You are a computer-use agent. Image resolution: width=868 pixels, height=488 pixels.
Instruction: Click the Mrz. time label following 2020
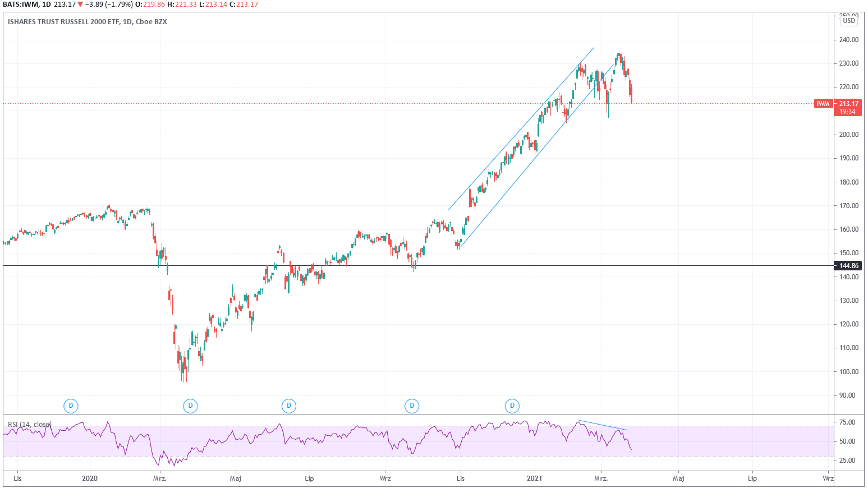tap(160, 478)
